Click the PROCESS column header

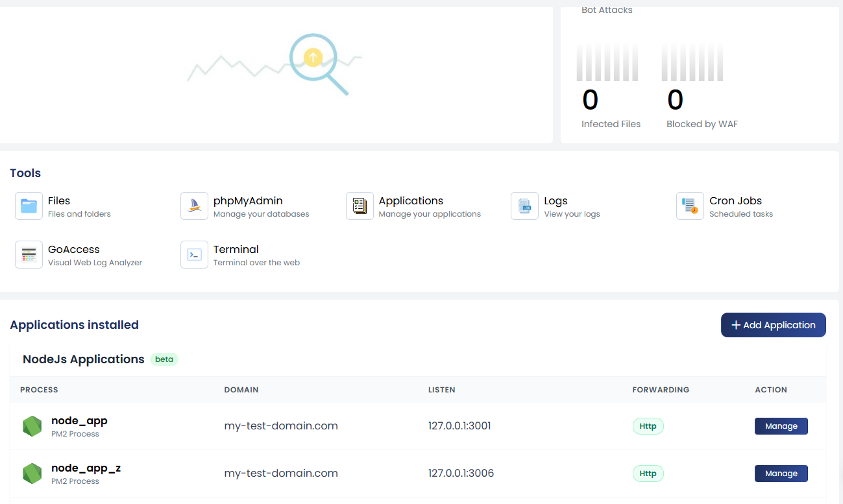pos(39,390)
